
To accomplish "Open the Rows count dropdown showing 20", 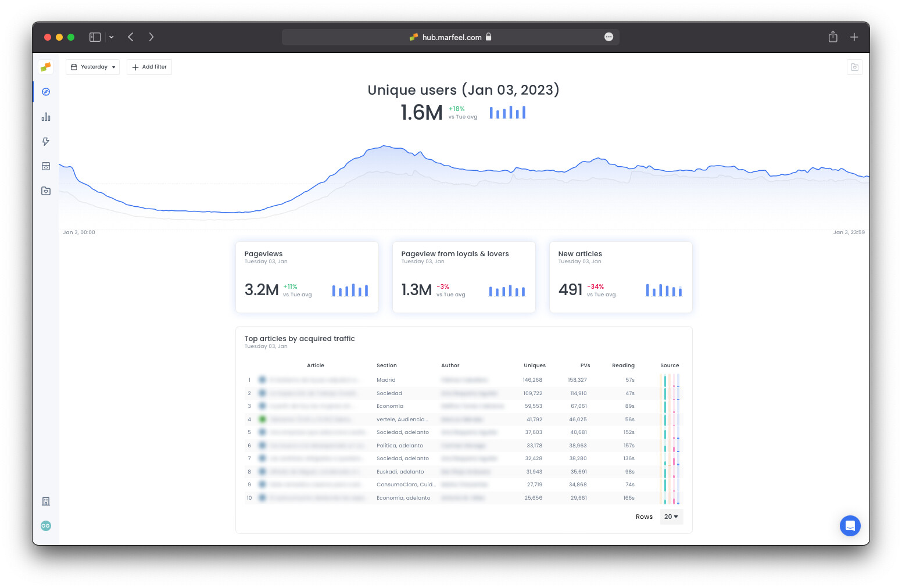I will [671, 517].
